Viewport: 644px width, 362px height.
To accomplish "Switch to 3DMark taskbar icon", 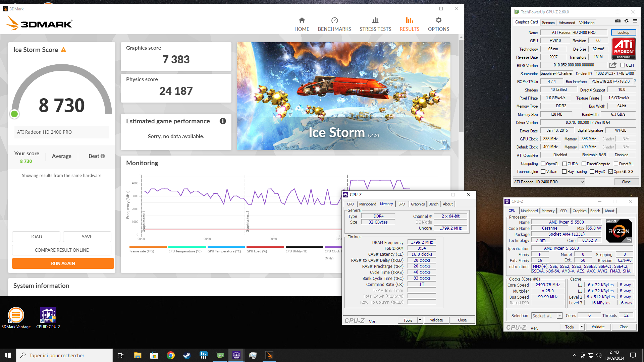I will click(x=269, y=355).
